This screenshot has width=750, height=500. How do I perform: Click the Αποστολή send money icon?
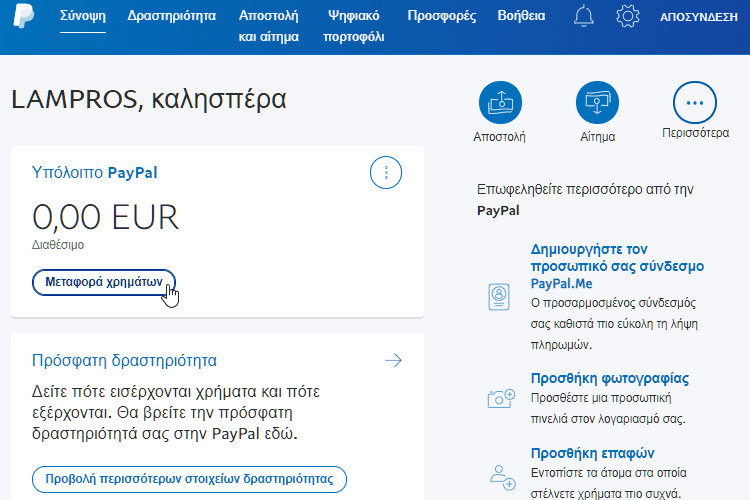(500, 102)
